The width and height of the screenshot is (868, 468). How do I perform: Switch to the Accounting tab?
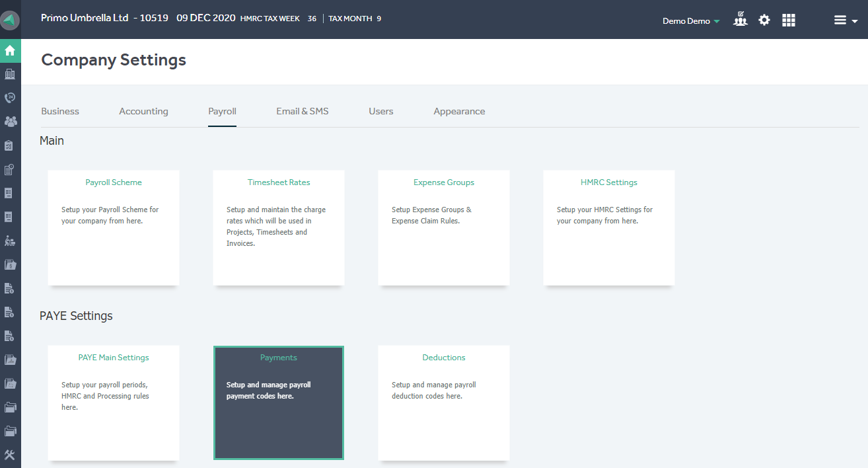(x=143, y=111)
